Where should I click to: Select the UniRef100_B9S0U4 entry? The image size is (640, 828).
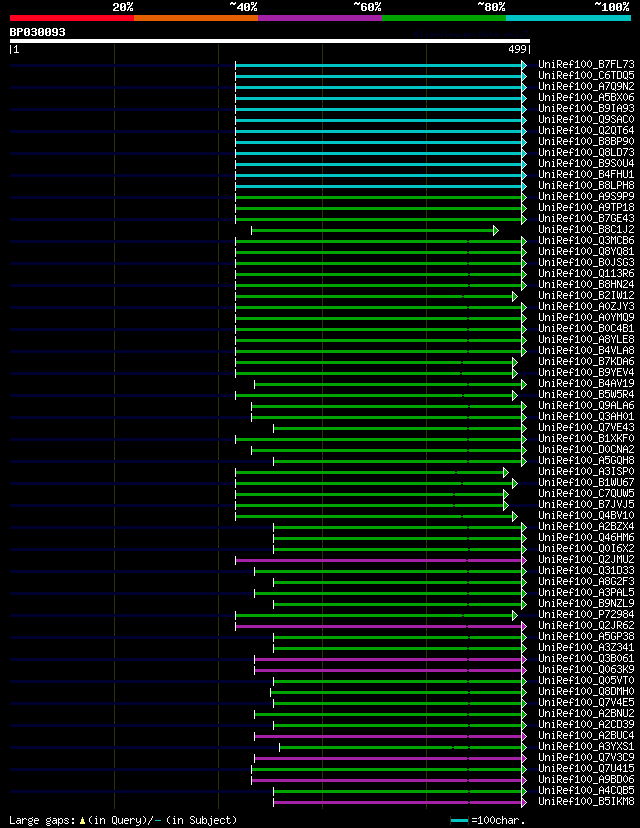click(x=586, y=164)
